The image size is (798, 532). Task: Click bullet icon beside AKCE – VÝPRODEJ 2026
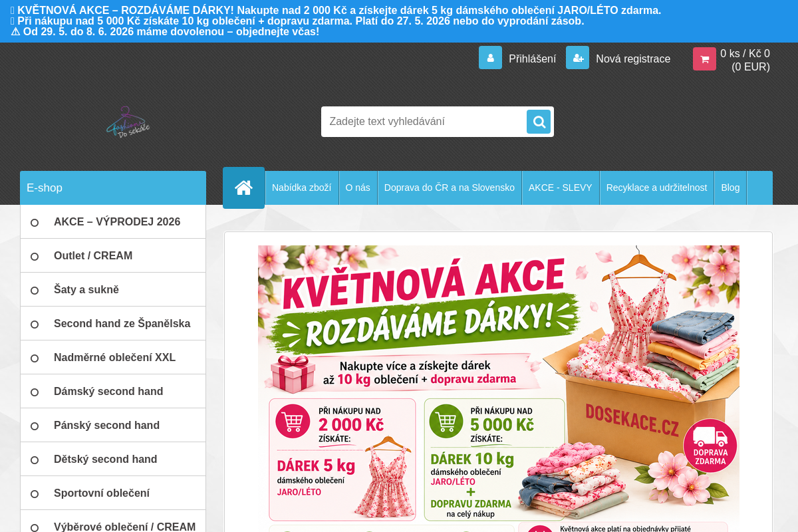35,222
